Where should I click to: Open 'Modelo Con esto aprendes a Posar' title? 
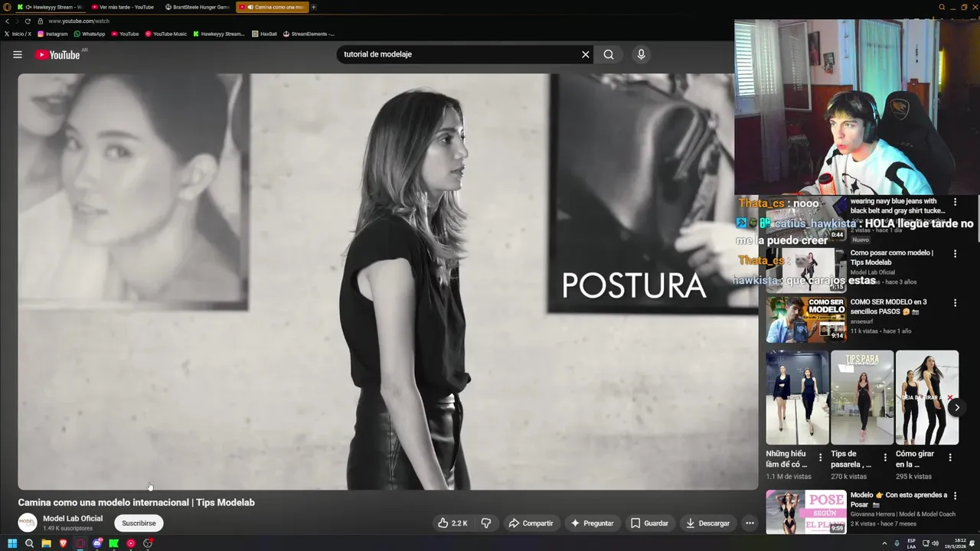point(898,500)
